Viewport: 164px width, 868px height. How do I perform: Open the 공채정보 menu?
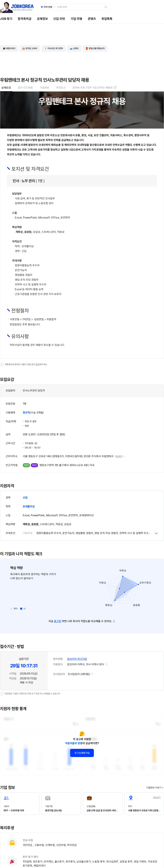(x=42, y=19)
